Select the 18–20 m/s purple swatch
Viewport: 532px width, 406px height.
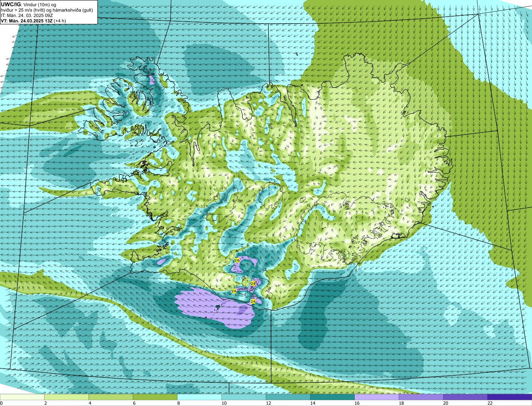(x=421, y=397)
